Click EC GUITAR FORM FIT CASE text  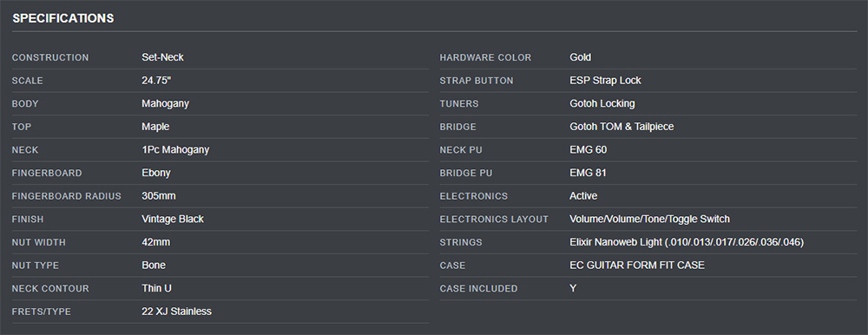click(637, 266)
